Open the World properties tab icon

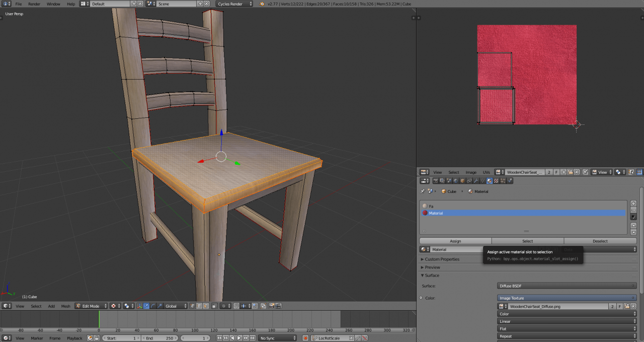point(455,181)
